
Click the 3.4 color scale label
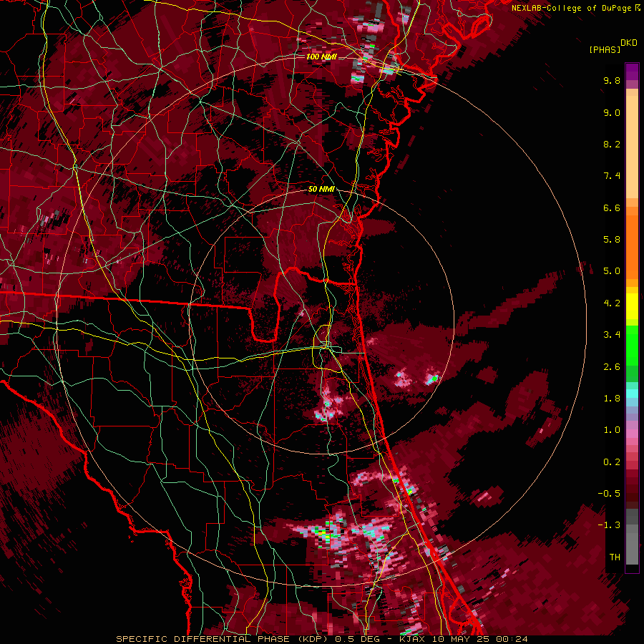pos(612,335)
